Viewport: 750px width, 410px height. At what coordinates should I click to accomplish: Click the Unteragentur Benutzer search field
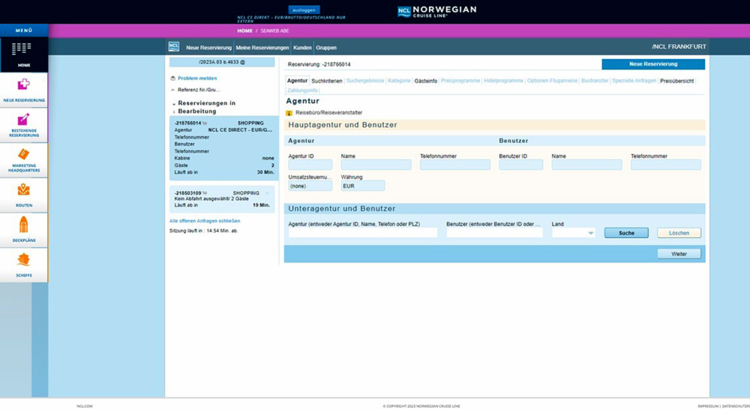click(x=495, y=233)
